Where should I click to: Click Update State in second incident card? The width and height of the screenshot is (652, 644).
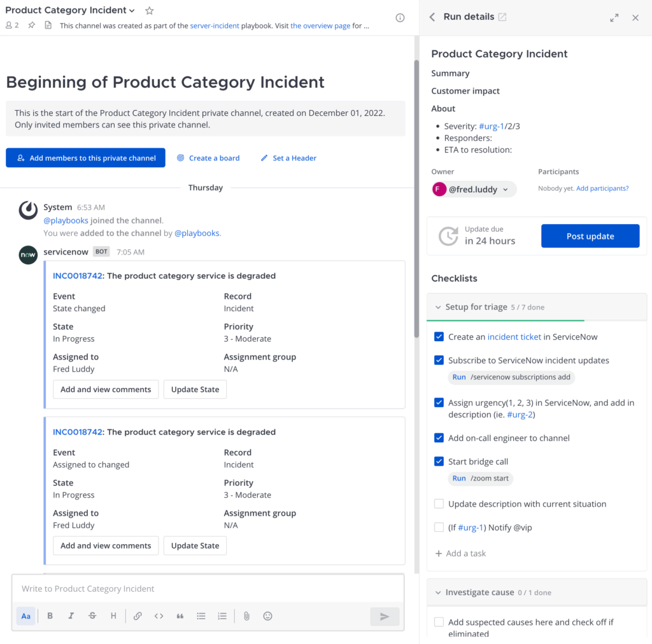(x=195, y=546)
